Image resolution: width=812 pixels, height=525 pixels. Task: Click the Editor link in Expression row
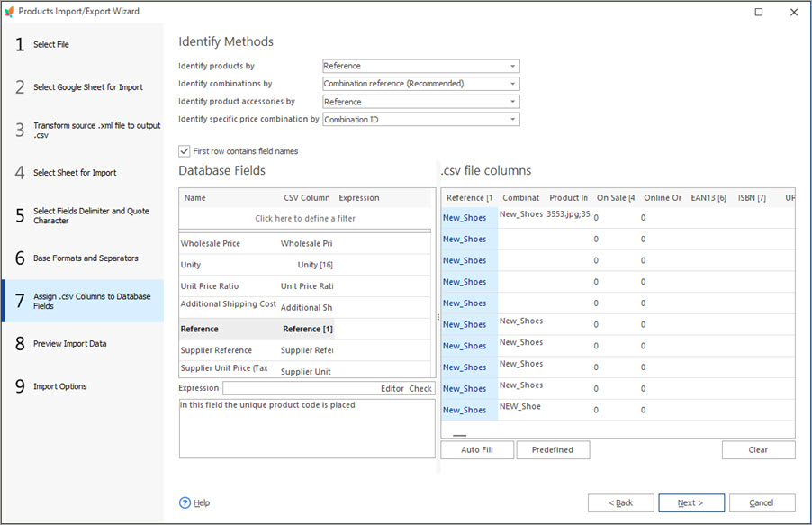(392, 389)
